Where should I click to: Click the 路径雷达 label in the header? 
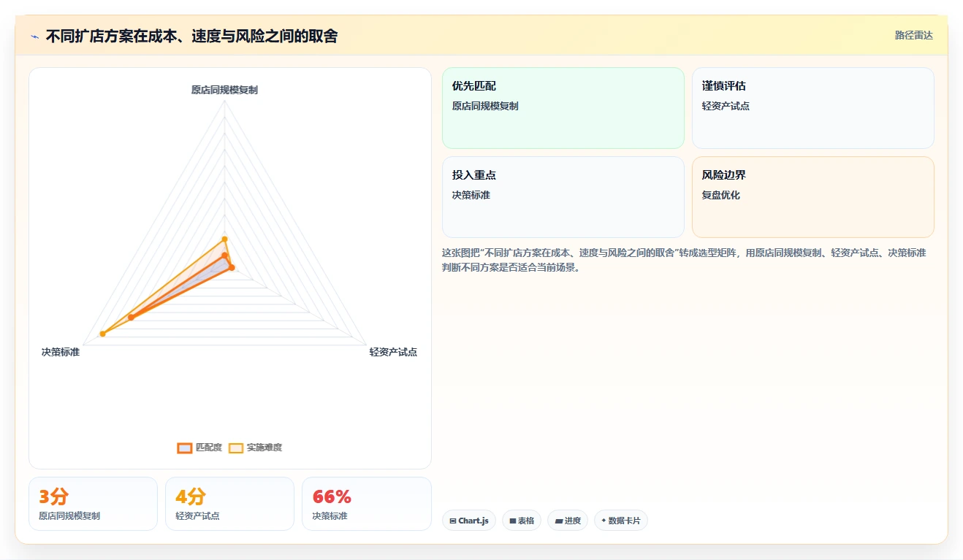tap(914, 35)
